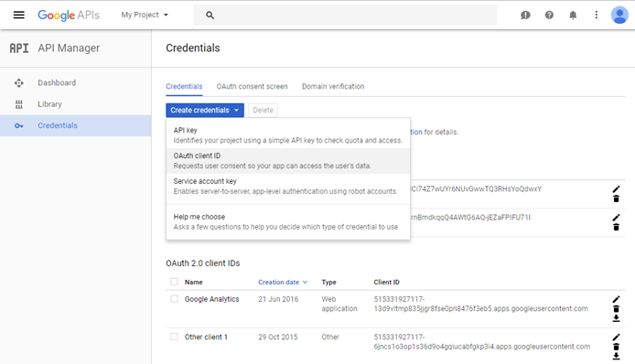Click the Client ID column header
The image size is (635, 364).
click(x=386, y=283)
